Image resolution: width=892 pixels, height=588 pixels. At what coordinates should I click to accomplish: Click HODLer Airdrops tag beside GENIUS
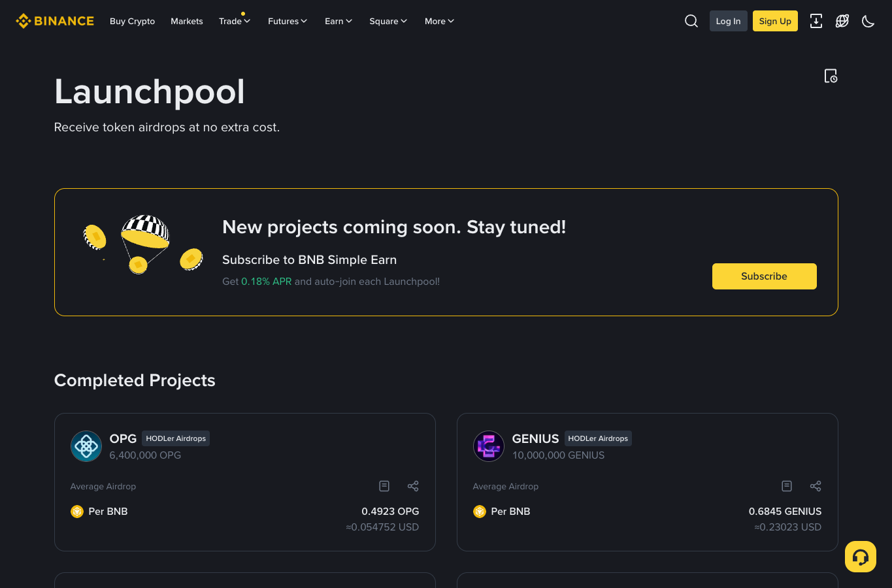[x=598, y=438]
